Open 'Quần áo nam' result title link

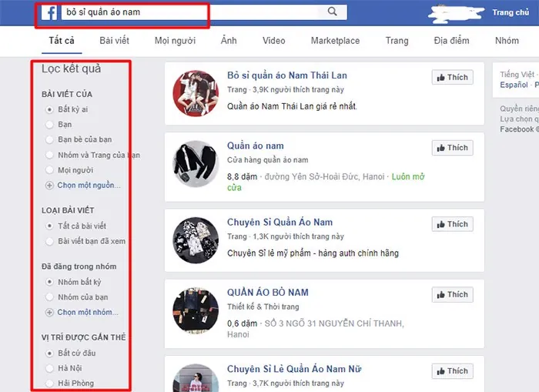tap(256, 146)
